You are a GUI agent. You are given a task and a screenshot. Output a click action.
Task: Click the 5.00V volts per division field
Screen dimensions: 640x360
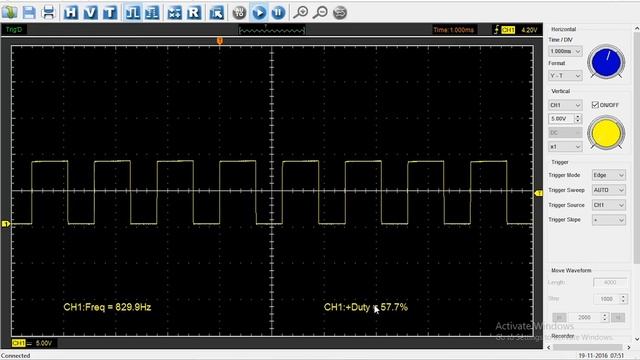click(561, 119)
